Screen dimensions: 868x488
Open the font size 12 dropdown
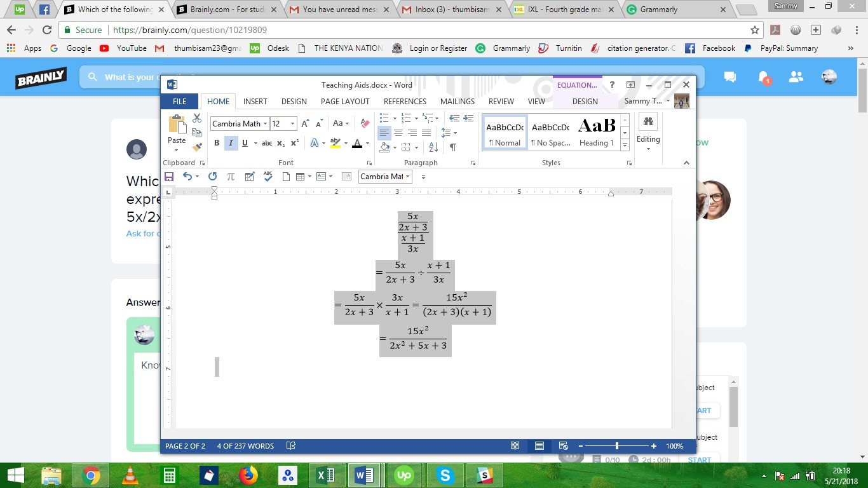tap(292, 124)
